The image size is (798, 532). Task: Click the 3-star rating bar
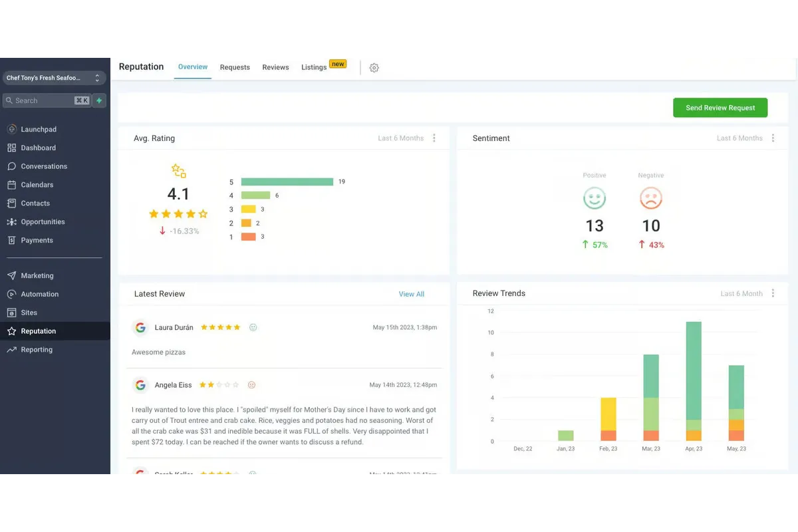(249, 209)
